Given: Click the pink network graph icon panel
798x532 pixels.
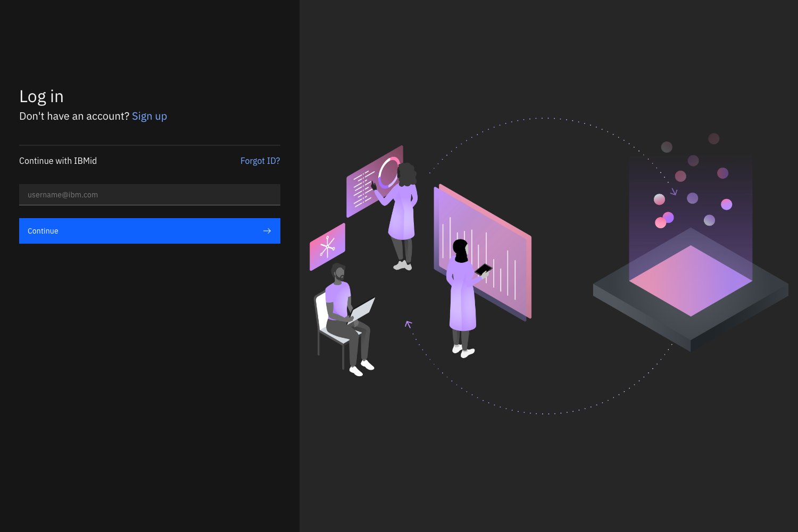Looking at the screenshot, I should 327,247.
